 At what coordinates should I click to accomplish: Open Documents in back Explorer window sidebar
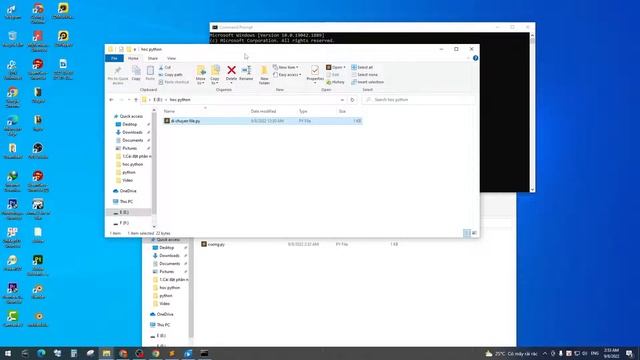(166, 264)
